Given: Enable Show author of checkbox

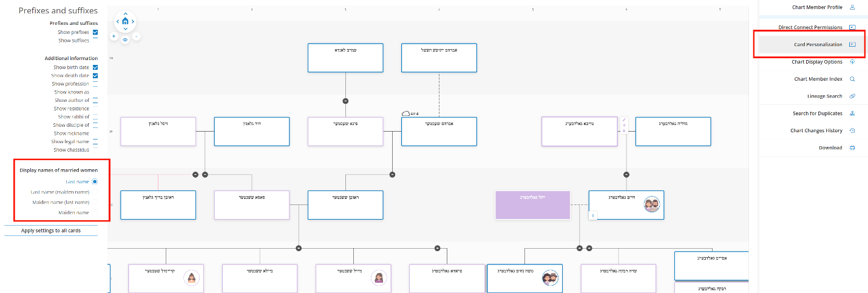Looking at the screenshot, I should [95, 100].
